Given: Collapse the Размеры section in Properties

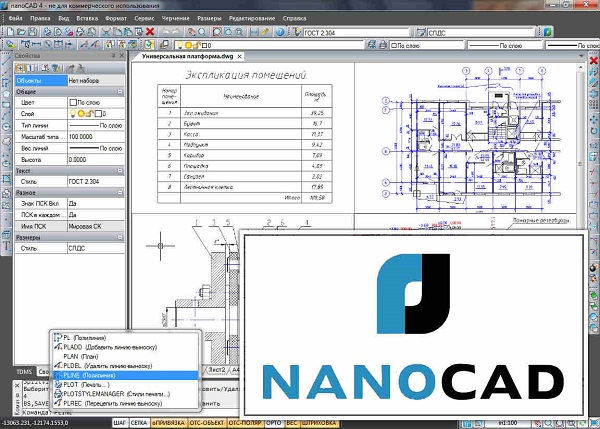Looking at the screenshot, I should point(120,237).
